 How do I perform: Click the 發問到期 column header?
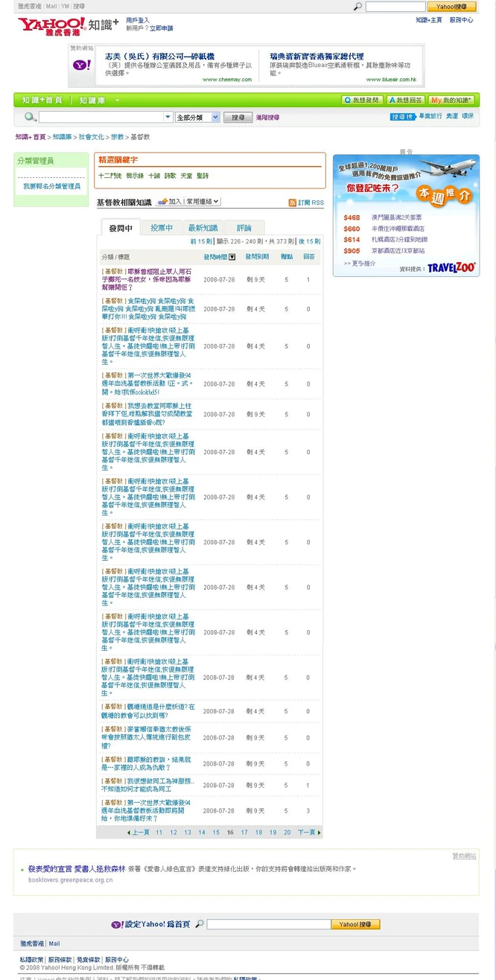(258, 257)
